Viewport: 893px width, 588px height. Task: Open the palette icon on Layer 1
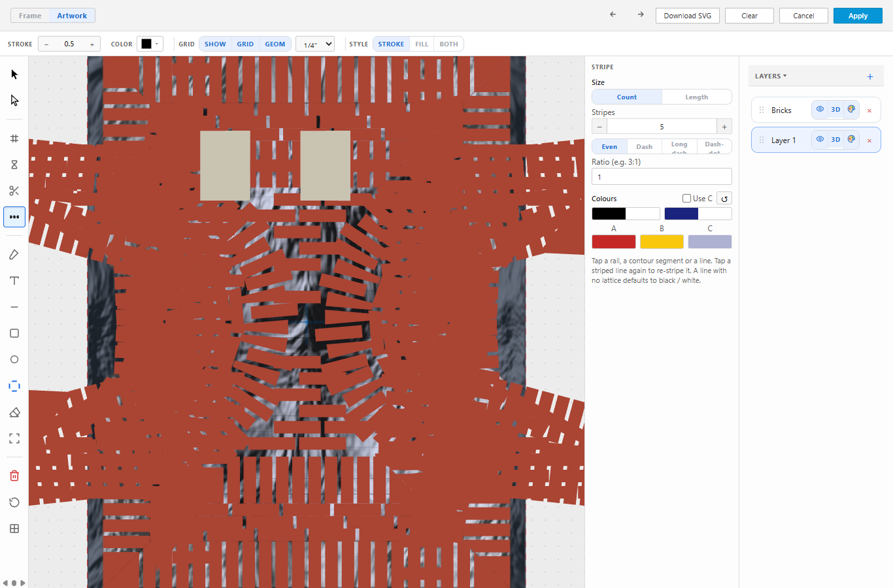pyautogui.click(x=851, y=139)
